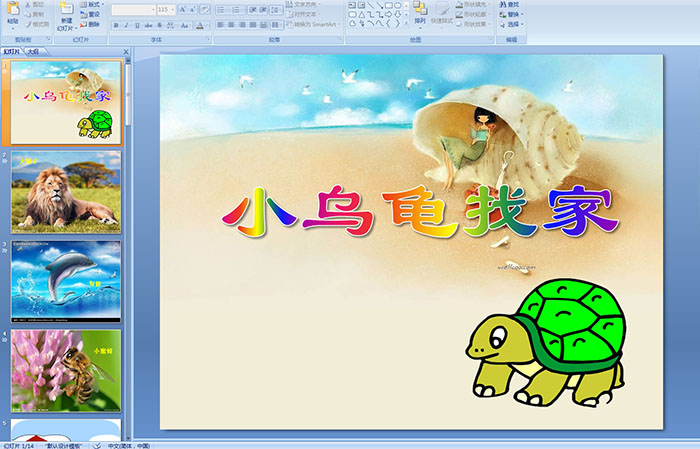Align paragraph text to the left
The image size is (700, 449).
(221, 25)
